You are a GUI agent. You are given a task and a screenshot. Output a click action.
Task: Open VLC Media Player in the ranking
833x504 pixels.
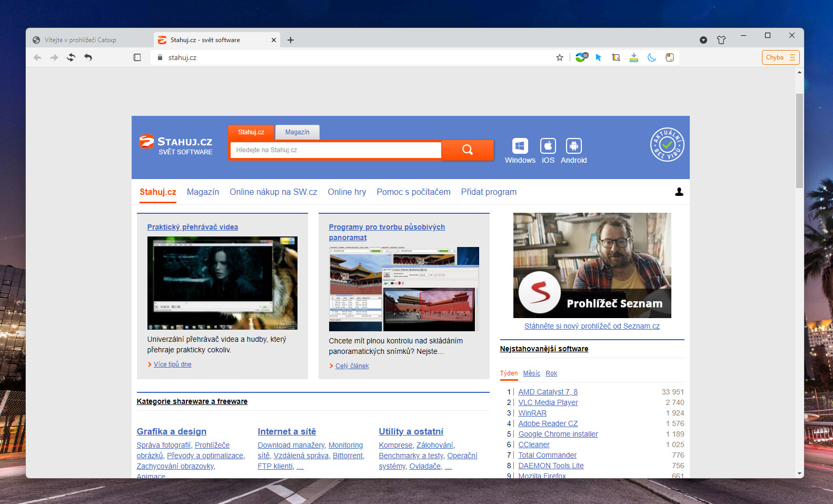coord(548,402)
